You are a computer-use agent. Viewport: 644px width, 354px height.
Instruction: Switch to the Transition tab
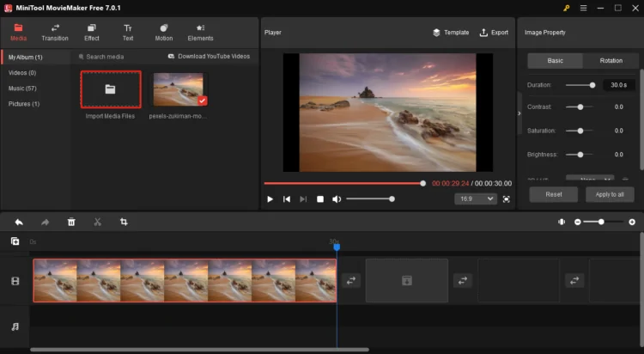pos(54,33)
